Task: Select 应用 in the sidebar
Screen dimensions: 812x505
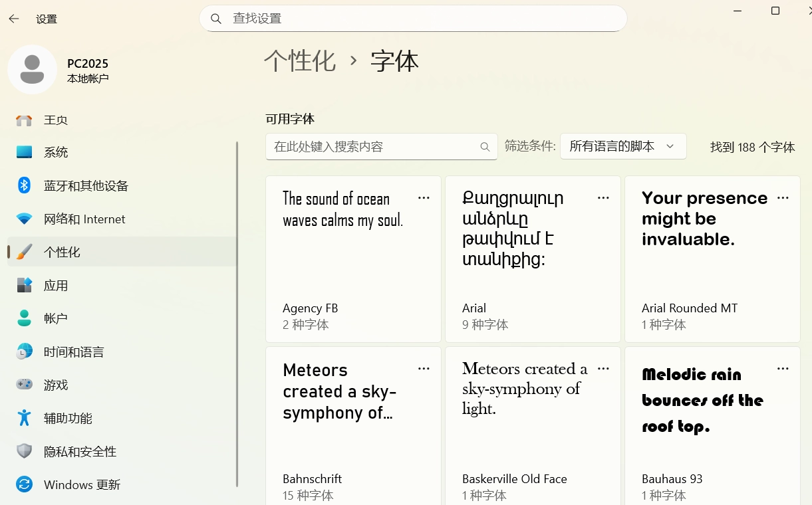Action: coord(56,285)
